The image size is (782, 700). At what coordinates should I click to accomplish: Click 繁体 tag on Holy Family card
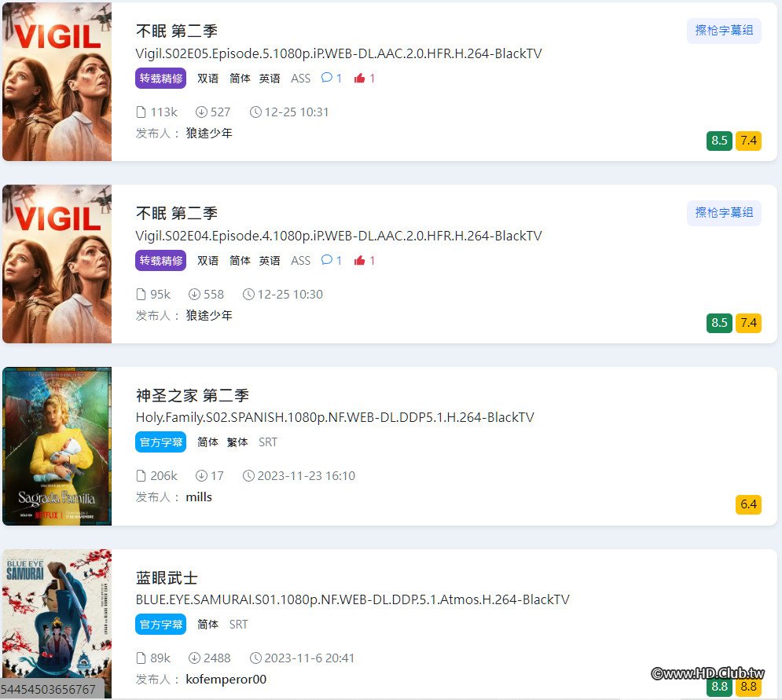click(x=237, y=442)
